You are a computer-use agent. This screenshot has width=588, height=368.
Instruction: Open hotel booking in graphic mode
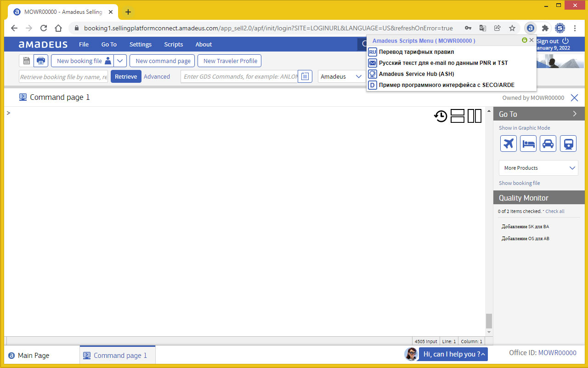tap(528, 144)
